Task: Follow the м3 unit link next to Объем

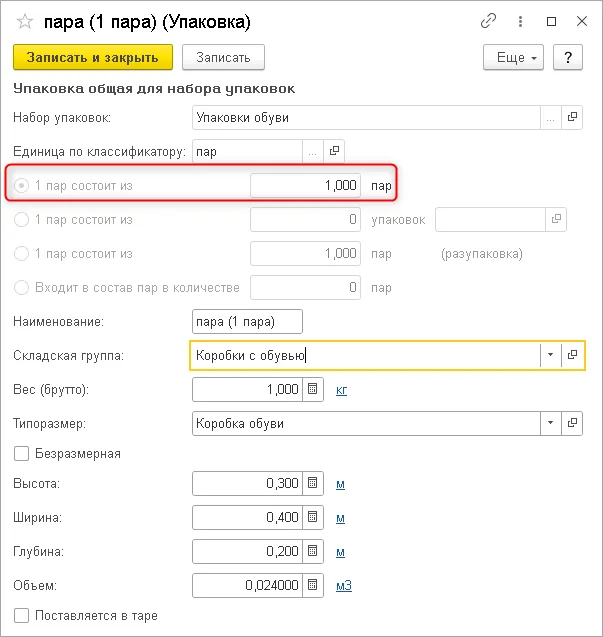Action: [x=344, y=585]
